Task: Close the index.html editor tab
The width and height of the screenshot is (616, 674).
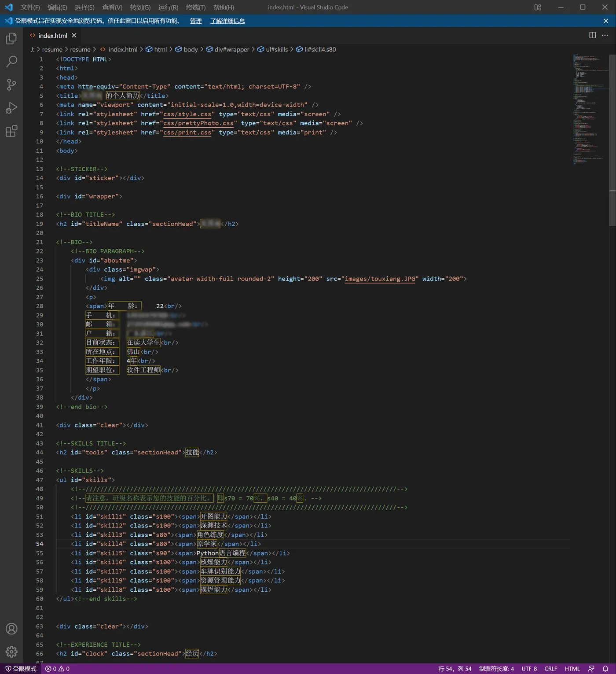Action: [74, 35]
